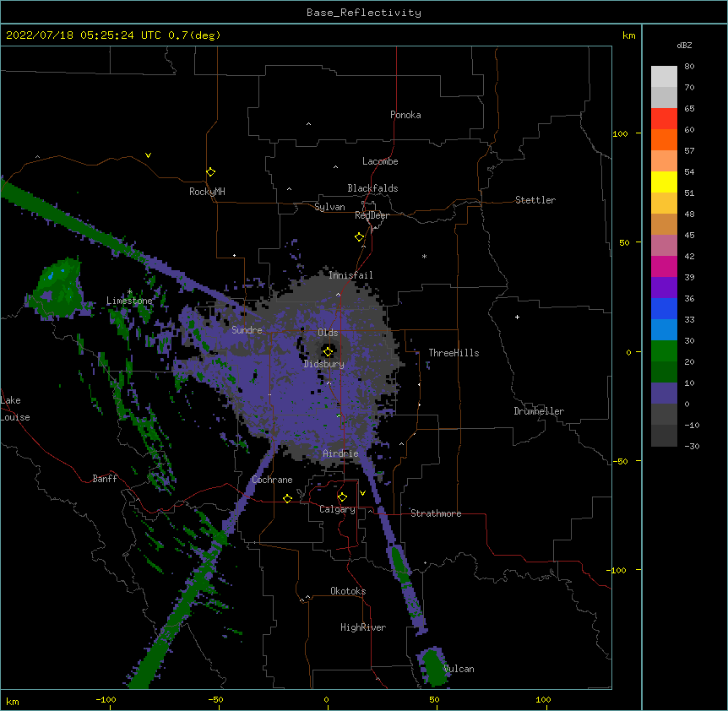Click the yellow V marker in the northwest corner

148,155
